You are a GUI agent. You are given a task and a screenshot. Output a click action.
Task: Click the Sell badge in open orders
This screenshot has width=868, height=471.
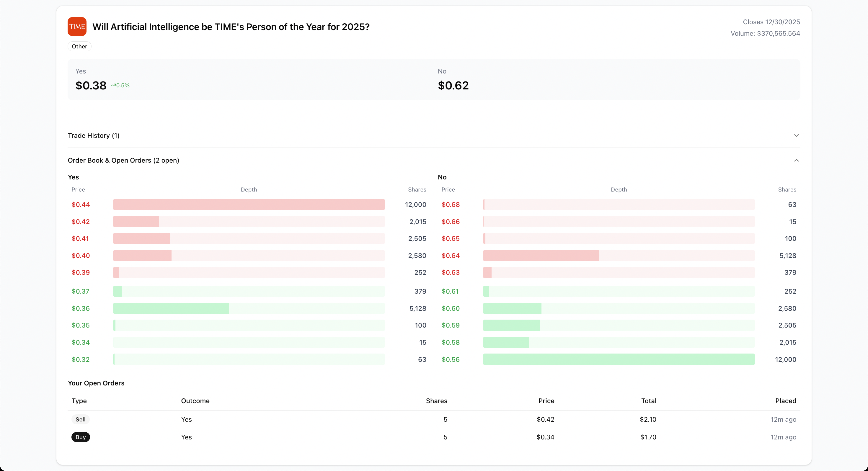(80, 419)
